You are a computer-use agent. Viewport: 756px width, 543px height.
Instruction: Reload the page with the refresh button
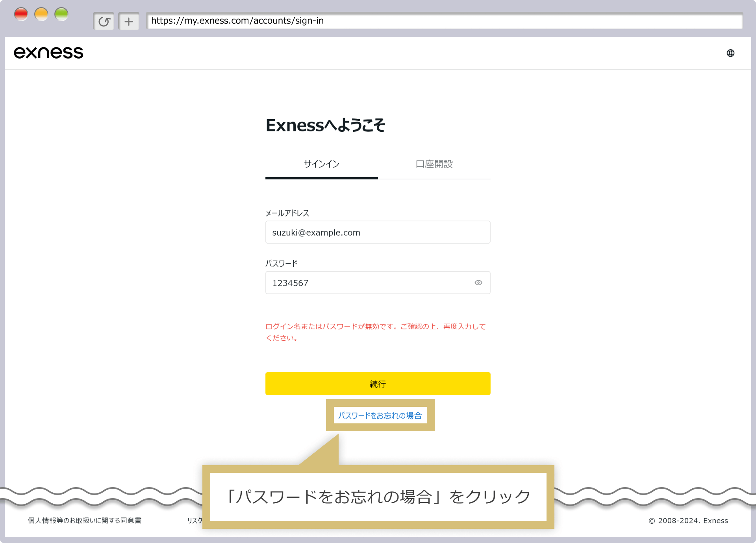pyautogui.click(x=104, y=21)
